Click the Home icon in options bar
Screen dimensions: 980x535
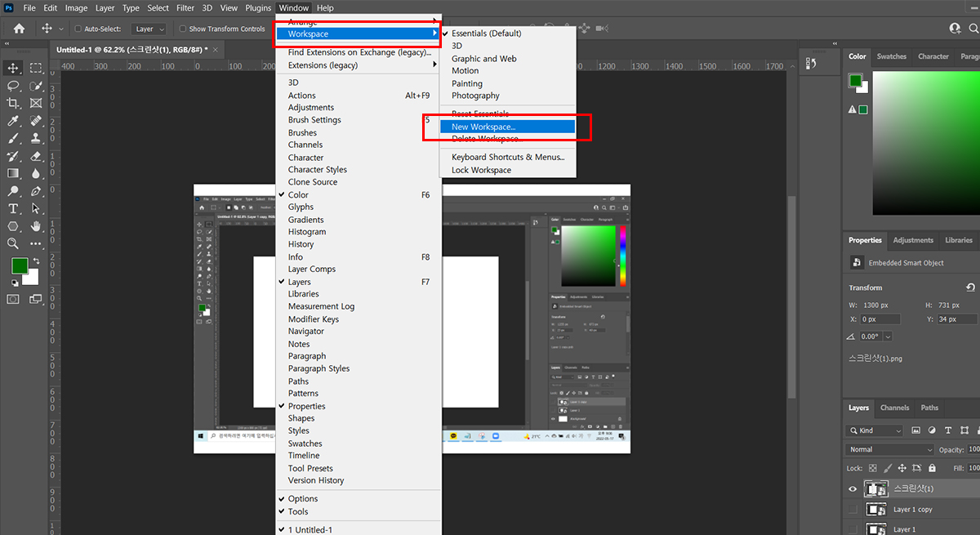tap(19, 29)
